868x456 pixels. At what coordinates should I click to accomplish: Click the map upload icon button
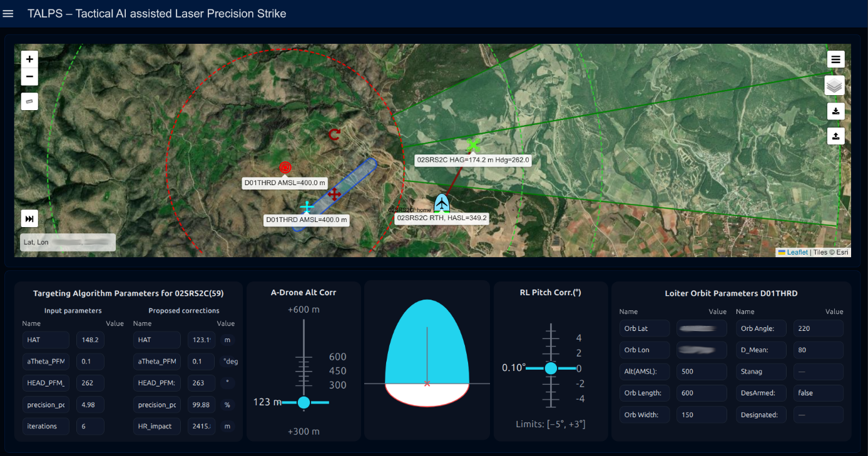835,136
